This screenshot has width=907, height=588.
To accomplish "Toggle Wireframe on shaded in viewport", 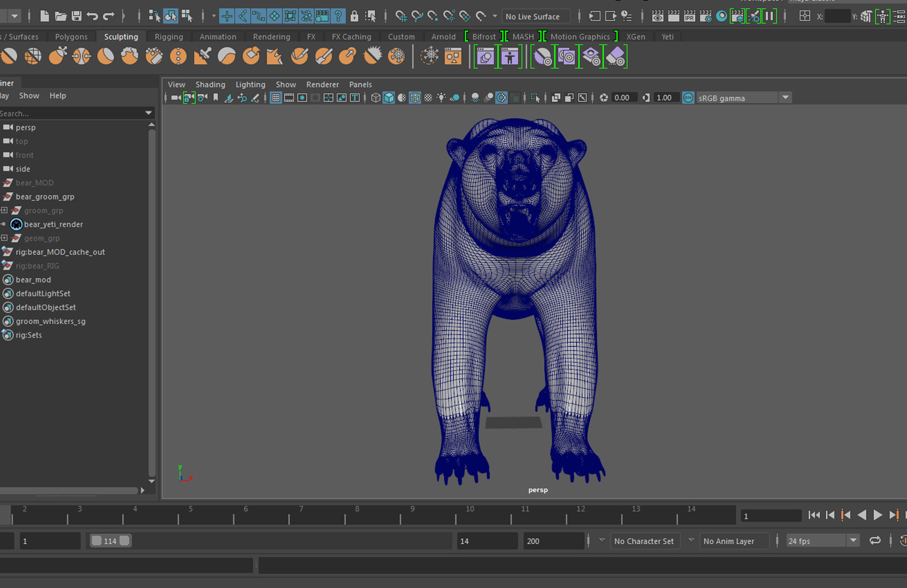I will [x=415, y=98].
